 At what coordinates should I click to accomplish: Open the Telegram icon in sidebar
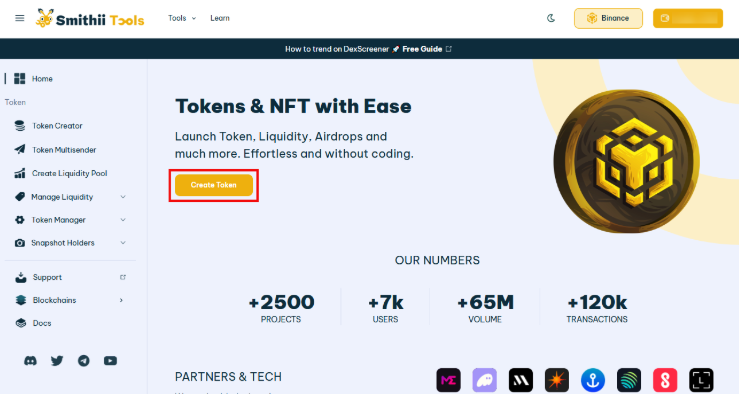(83, 361)
